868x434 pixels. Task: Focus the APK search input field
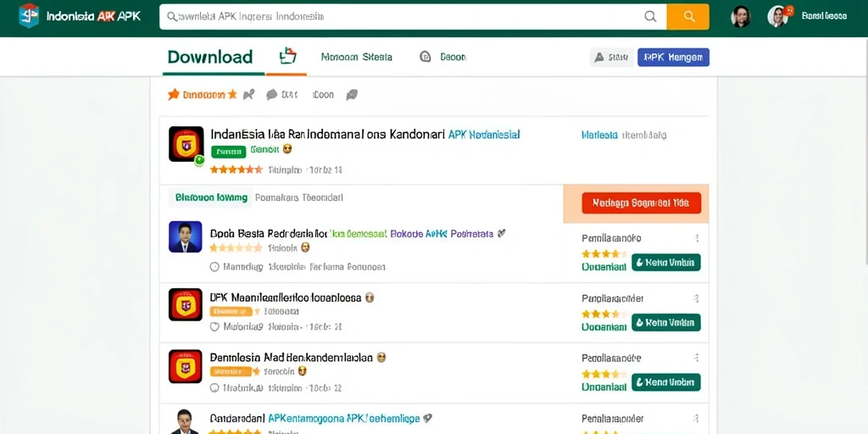pyautogui.click(x=413, y=17)
